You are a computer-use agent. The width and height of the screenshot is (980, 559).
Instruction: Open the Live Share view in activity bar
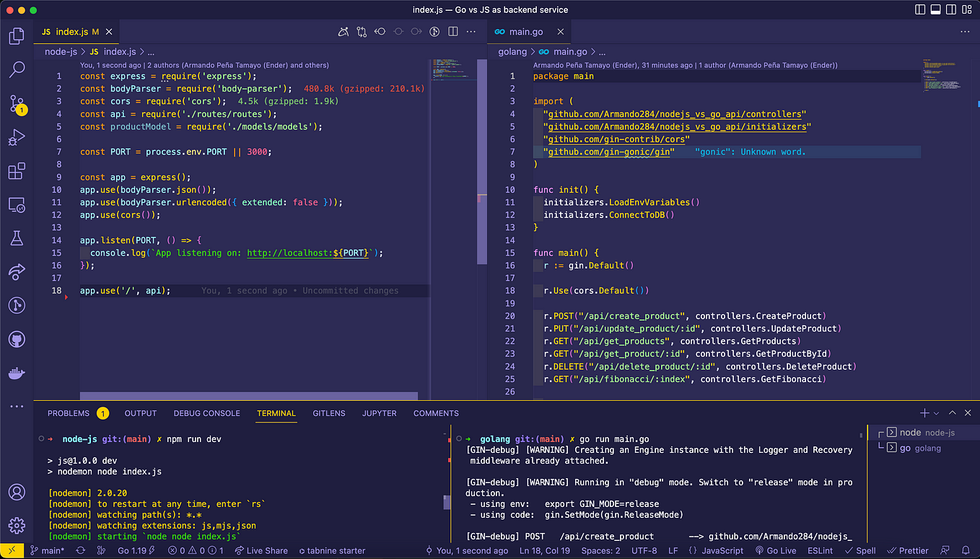coord(17,272)
